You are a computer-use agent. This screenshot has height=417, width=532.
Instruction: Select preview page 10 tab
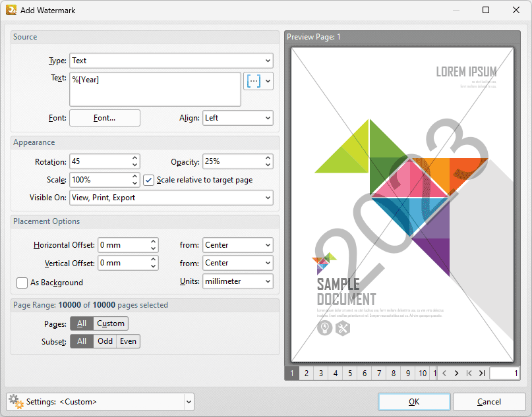point(423,374)
